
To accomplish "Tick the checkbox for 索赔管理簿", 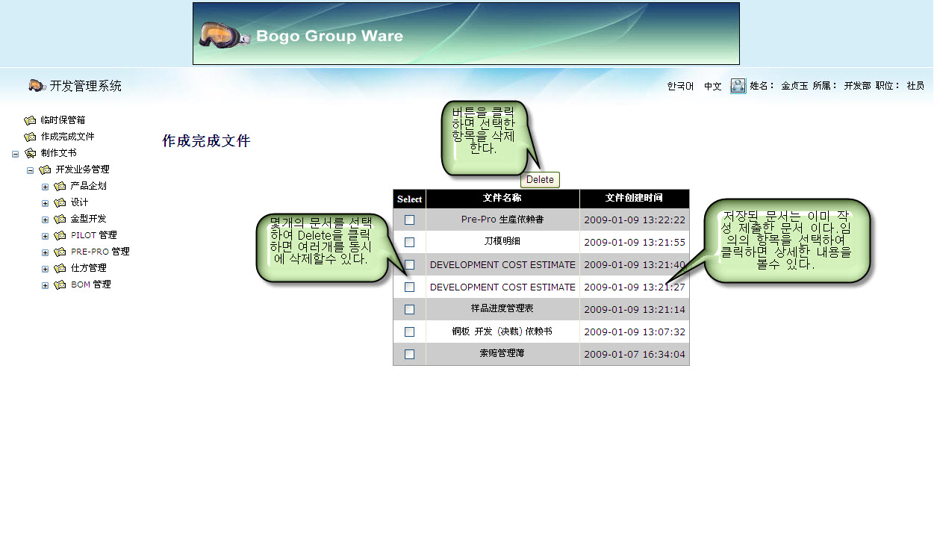I will pos(409,354).
